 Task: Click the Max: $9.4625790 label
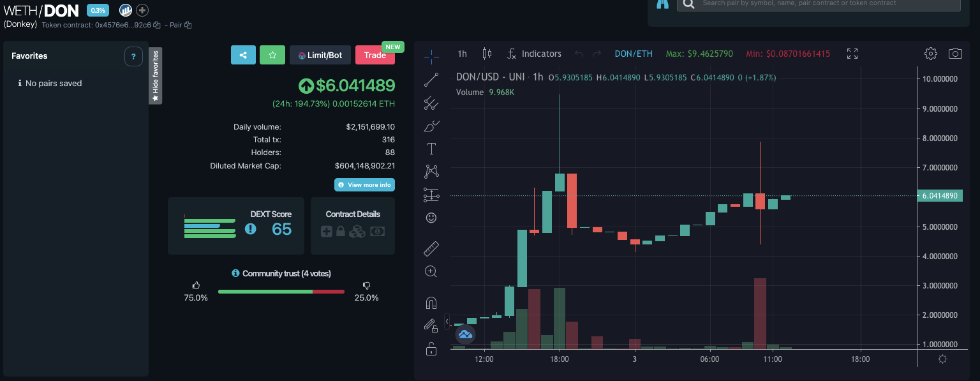(x=699, y=54)
